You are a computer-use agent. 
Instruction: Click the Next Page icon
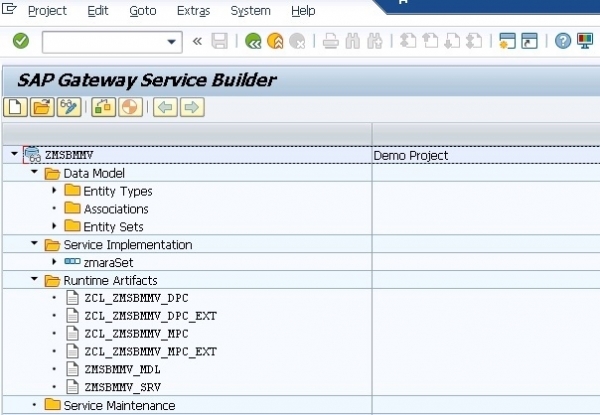[x=452, y=41]
